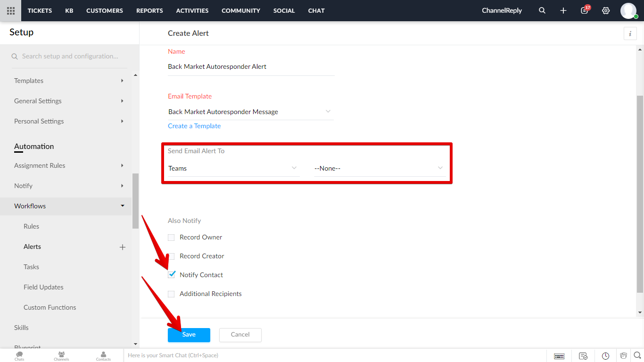Click the sidebar vertical scrollbar
Viewport: 644px width, 362px height.
(136, 201)
